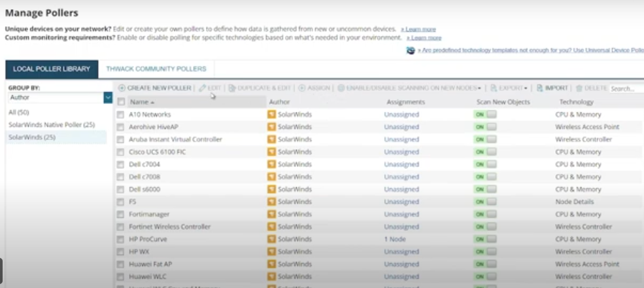This screenshot has width=644, height=288.
Task: Toggle Scan New Objects for Huawei WLC
Action: pos(485,276)
